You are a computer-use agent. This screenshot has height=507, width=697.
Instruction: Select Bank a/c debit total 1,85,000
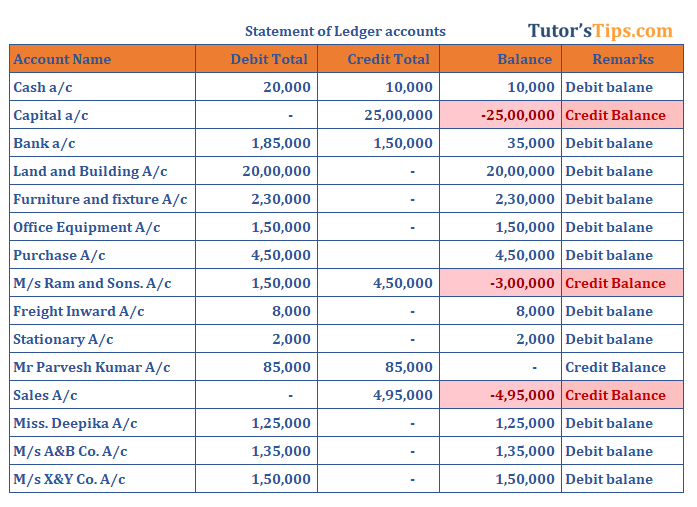tap(256, 143)
